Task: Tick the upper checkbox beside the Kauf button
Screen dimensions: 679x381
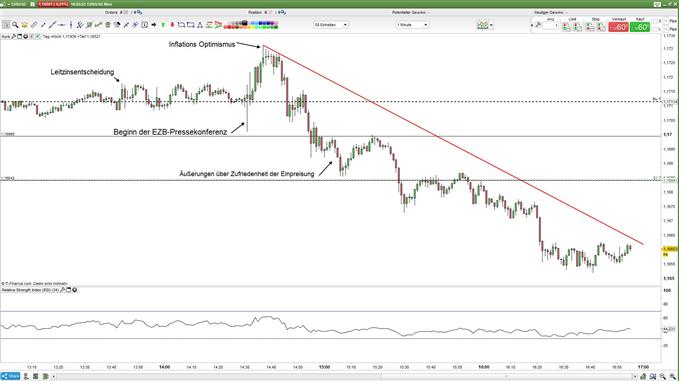Action: tap(655, 21)
